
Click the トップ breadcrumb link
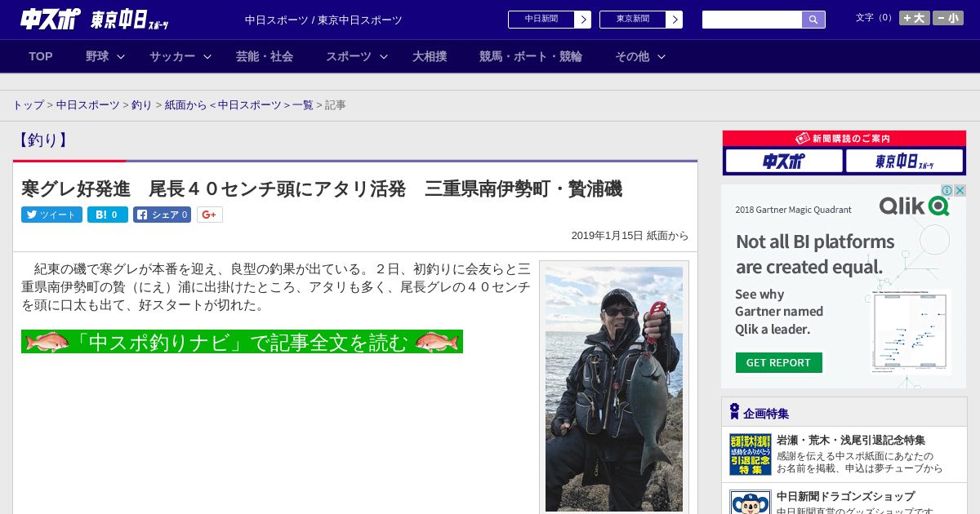(29, 105)
